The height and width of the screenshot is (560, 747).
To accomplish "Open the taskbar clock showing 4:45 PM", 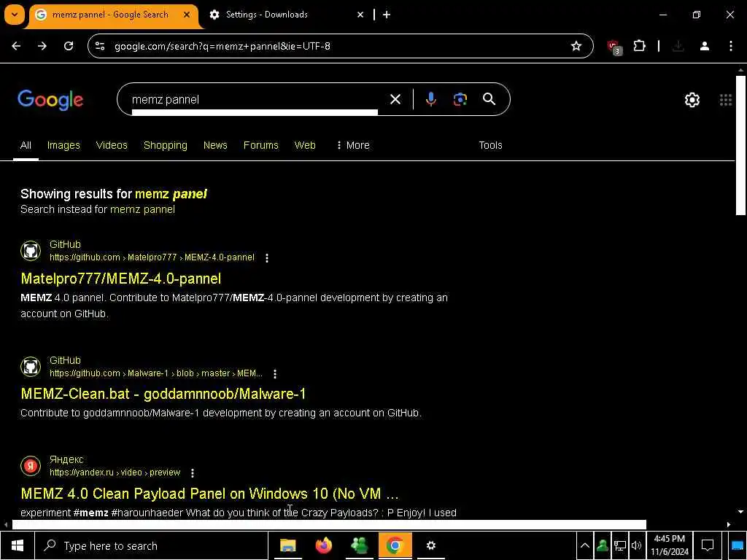I will (x=670, y=545).
